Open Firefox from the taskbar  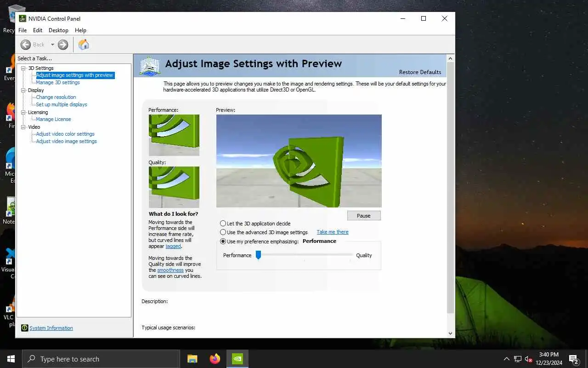215,359
